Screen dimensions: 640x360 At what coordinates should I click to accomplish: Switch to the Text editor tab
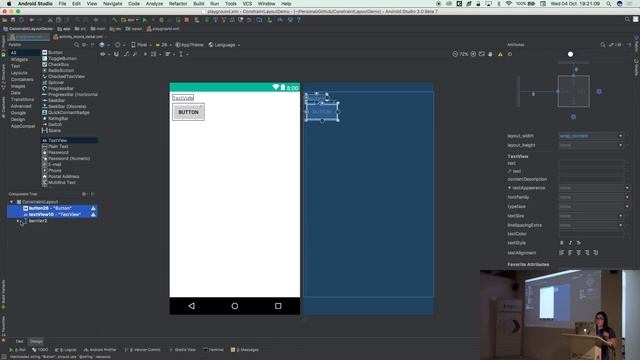click(x=19, y=341)
